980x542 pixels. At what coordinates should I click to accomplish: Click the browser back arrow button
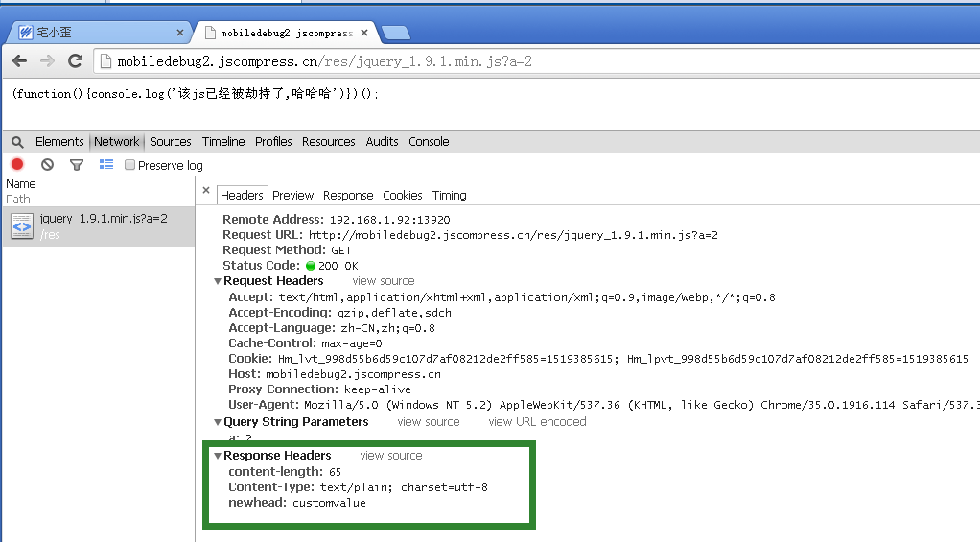pyautogui.click(x=19, y=61)
